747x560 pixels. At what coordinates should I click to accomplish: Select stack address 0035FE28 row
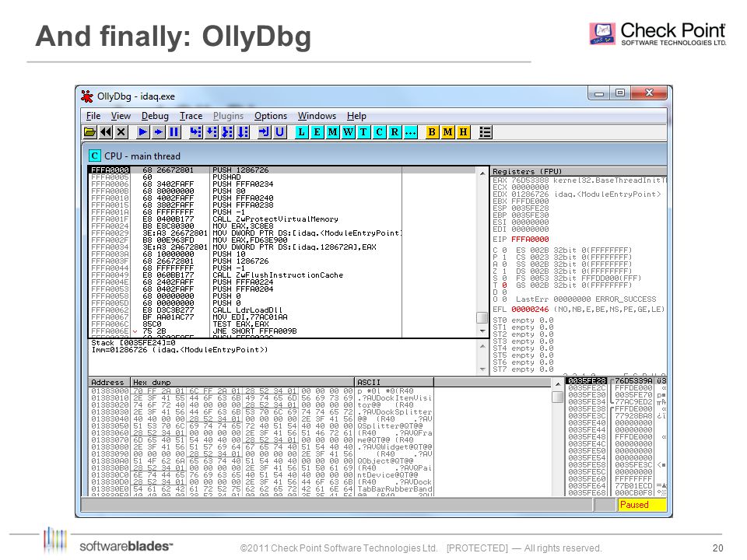click(616, 381)
